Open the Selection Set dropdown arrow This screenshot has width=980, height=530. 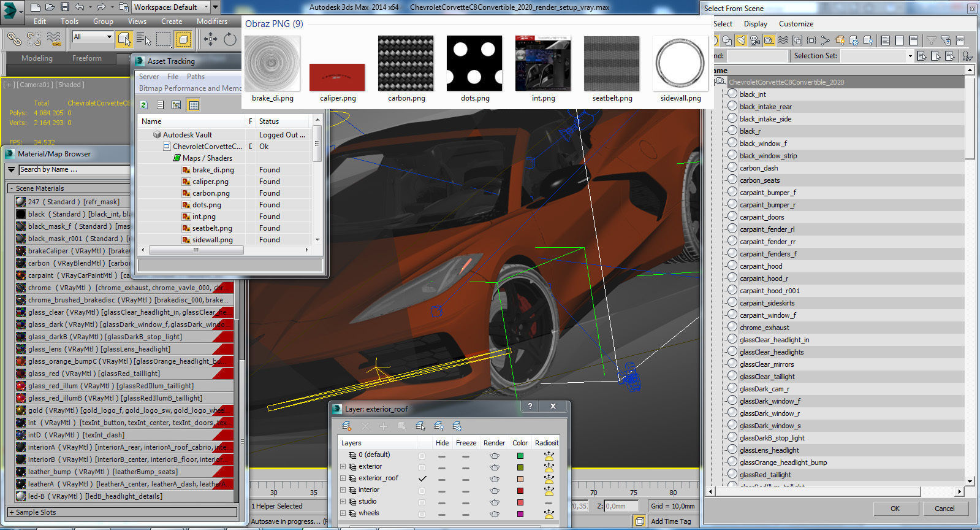[x=910, y=56]
